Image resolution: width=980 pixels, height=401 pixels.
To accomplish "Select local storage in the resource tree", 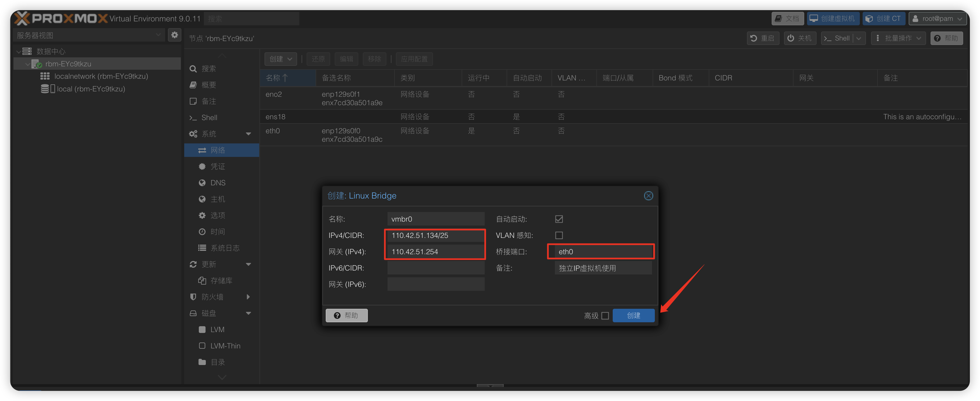I will (90, 89).
